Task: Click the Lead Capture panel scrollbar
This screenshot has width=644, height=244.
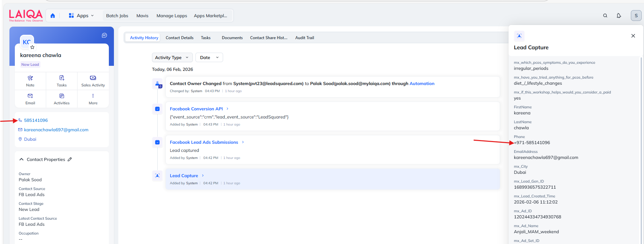Action: [x=641, y=135]
